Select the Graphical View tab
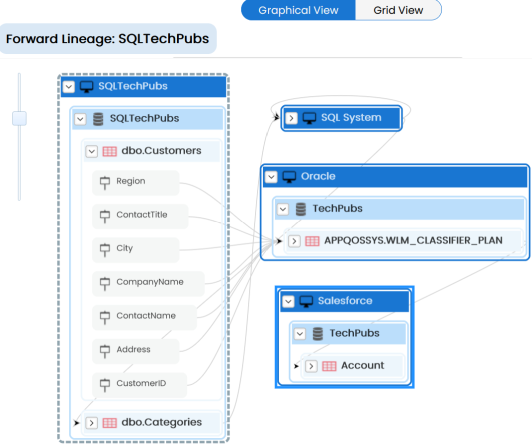Screen dimensions: 532x446 (298, 10)
